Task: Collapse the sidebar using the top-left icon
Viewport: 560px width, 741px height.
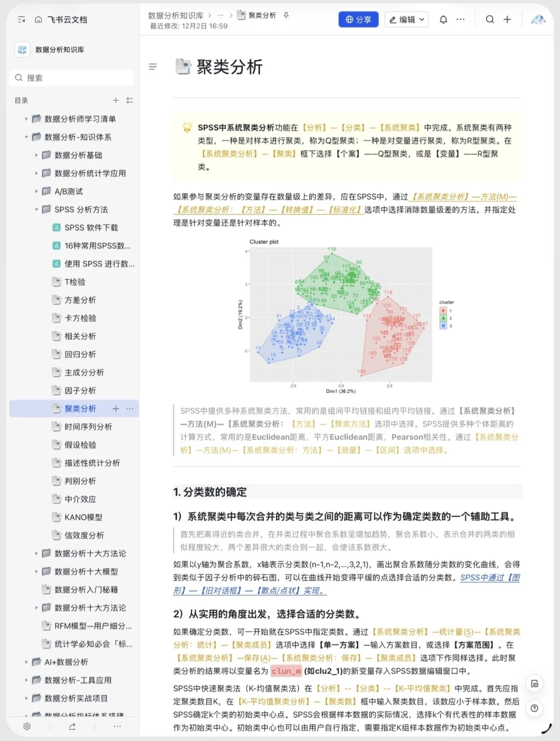Action: (21, 19)
